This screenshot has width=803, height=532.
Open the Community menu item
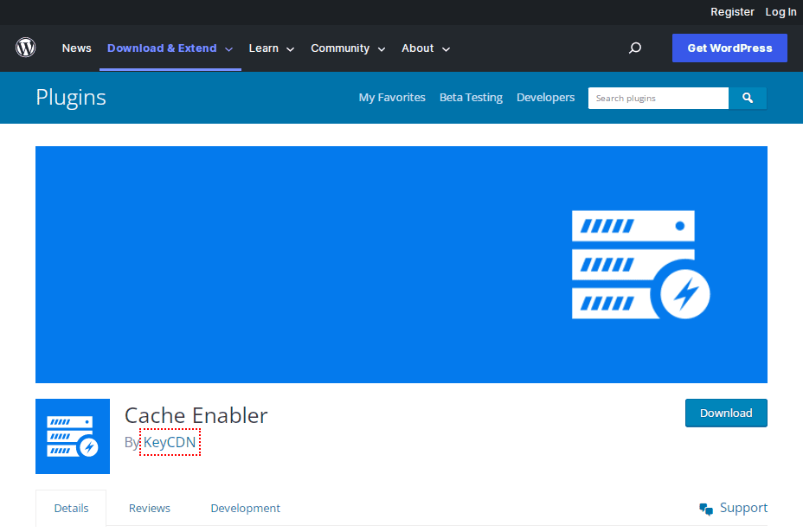point(340,48)
